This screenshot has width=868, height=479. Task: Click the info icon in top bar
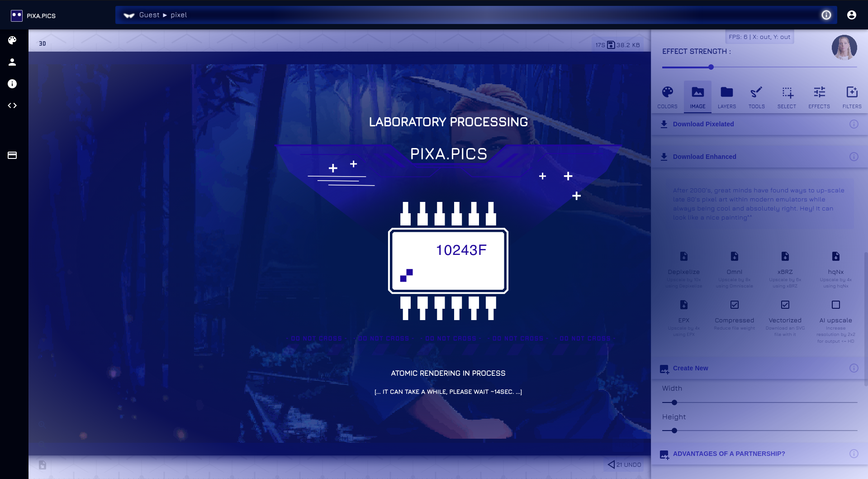[826, 15]
